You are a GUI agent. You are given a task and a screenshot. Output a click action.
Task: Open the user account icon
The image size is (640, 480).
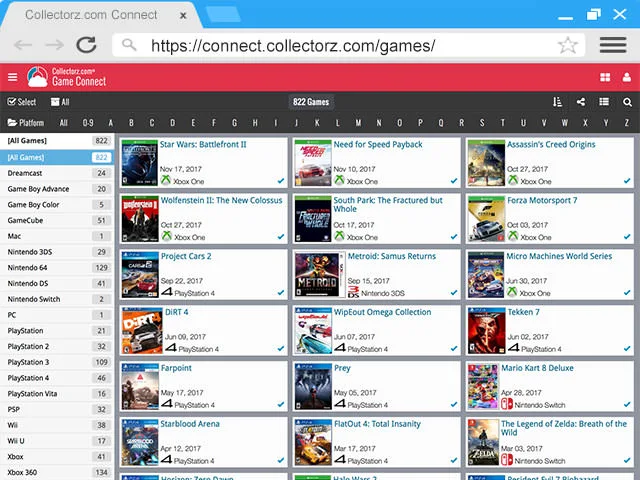(627, 77)
